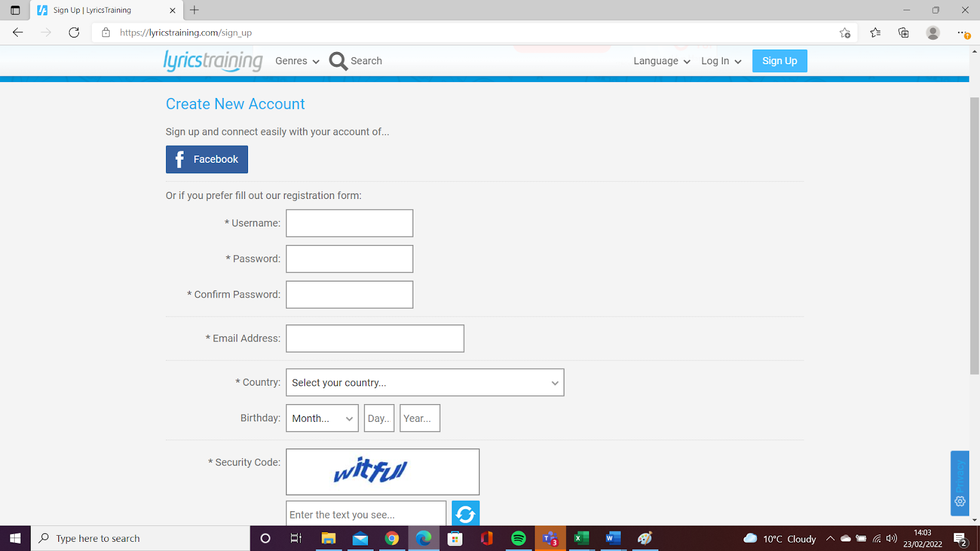Open the Favorites list icon
Viewport: 980px width, 551px height.
click(875, 32)
